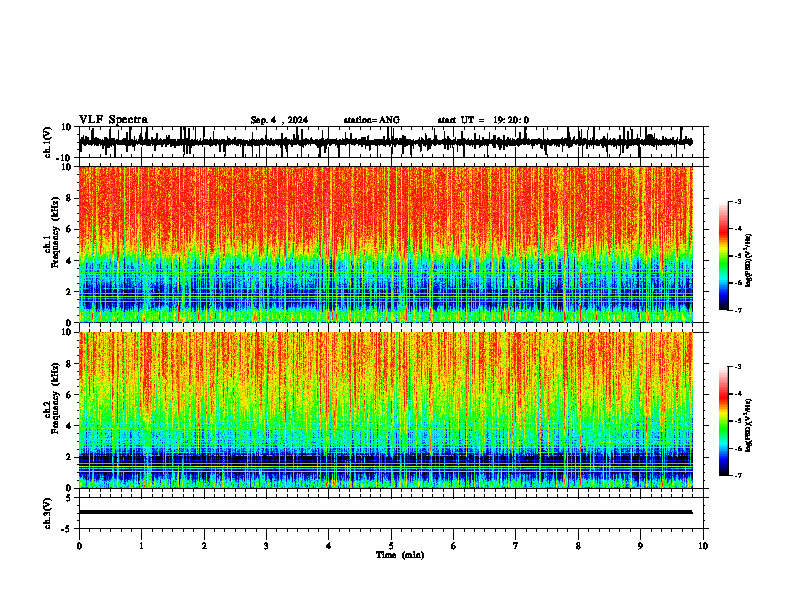Click time axis tick label "7"
This screenshot has height=612, width=792.
[x=516, y=546]
